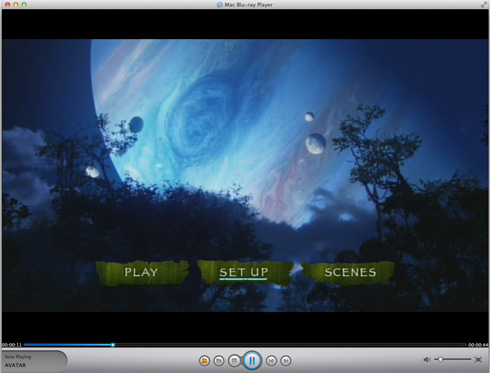Stop playback with the square stop button
The height and width of the screenshot is (373, 490).
point(234,361)
